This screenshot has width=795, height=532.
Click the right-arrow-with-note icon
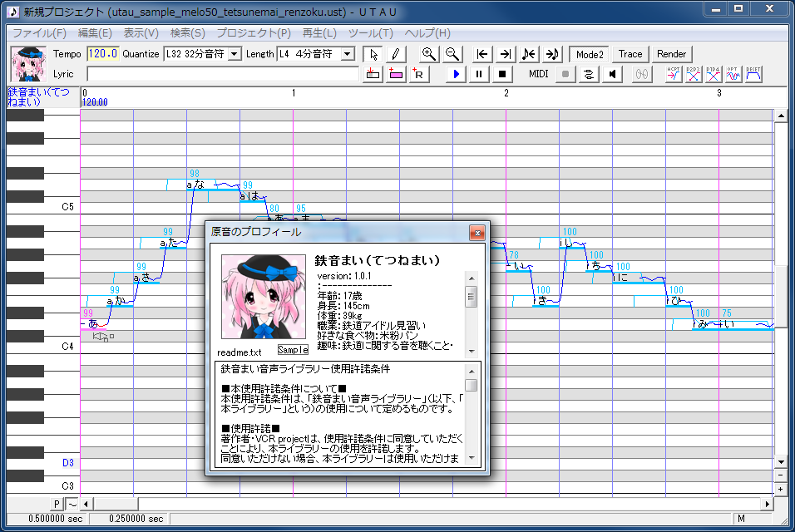(x=552, y=54)
